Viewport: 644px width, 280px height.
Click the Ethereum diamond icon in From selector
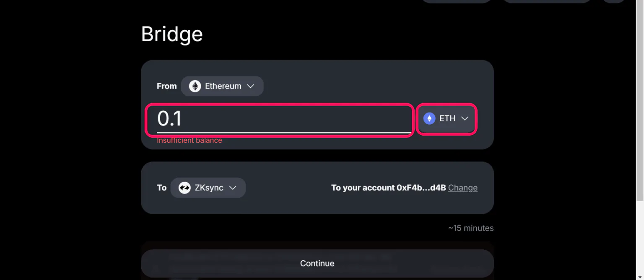tap(195, 86)
